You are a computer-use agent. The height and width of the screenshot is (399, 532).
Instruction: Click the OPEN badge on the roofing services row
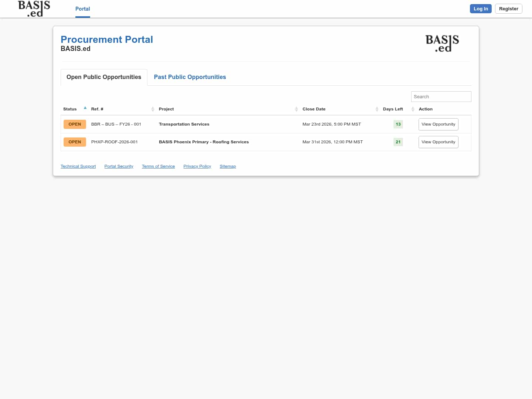[75, 142]
